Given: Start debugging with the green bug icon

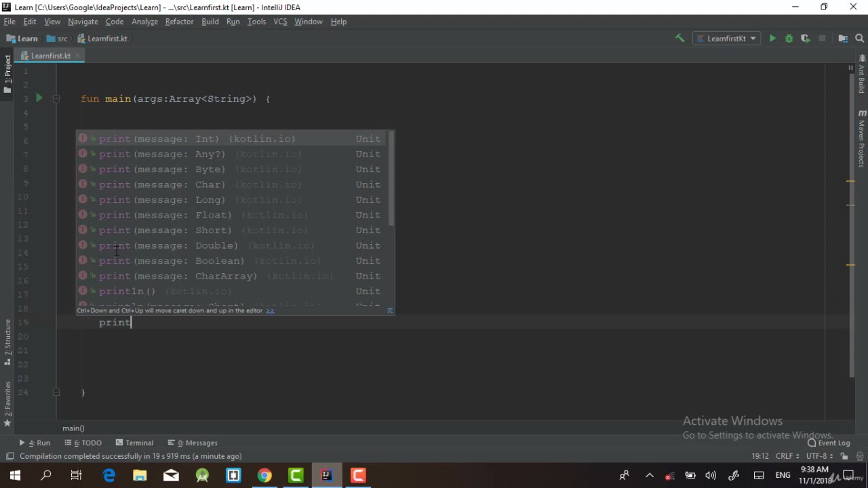Looking at the screenshot, I should click(789, 39).
